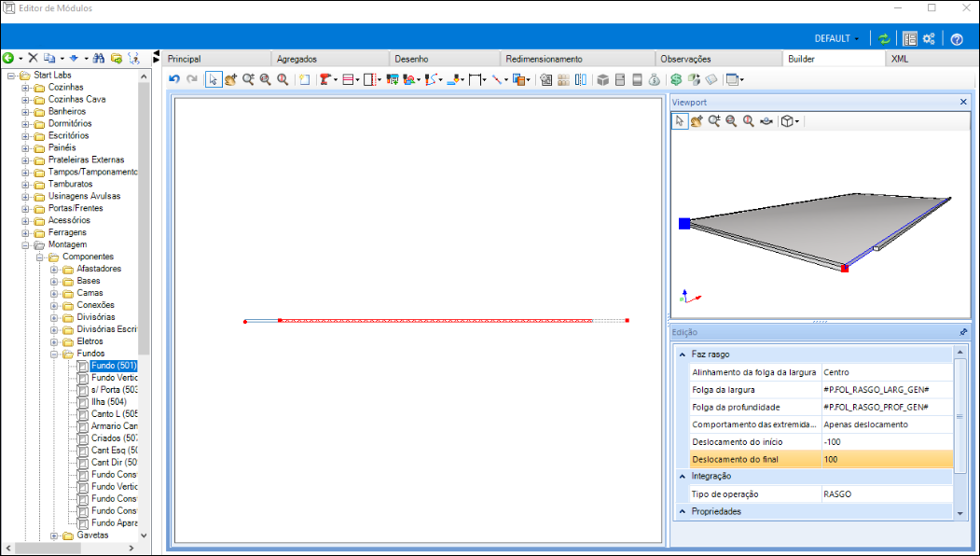Click the Deslocamento do início value field
Viewport: 980px width, 556px height.
click(888, 441)
